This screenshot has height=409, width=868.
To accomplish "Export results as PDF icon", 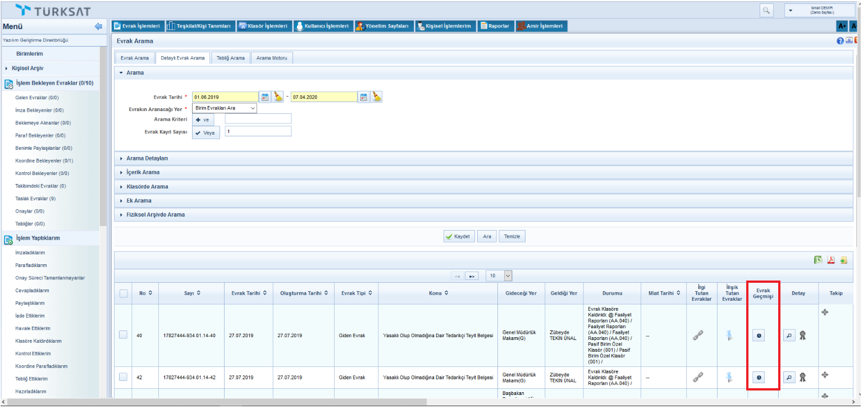I will pos(831,260).
